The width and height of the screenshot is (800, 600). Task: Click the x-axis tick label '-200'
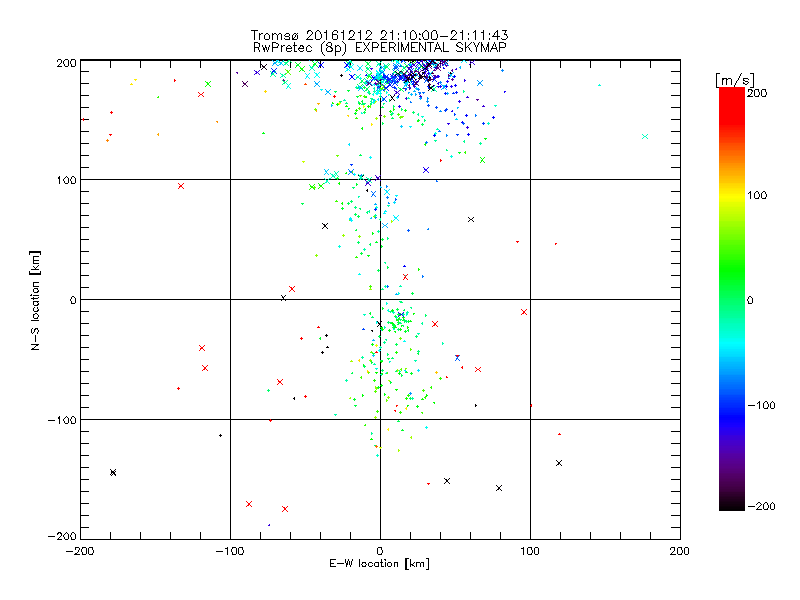point(80,551)
